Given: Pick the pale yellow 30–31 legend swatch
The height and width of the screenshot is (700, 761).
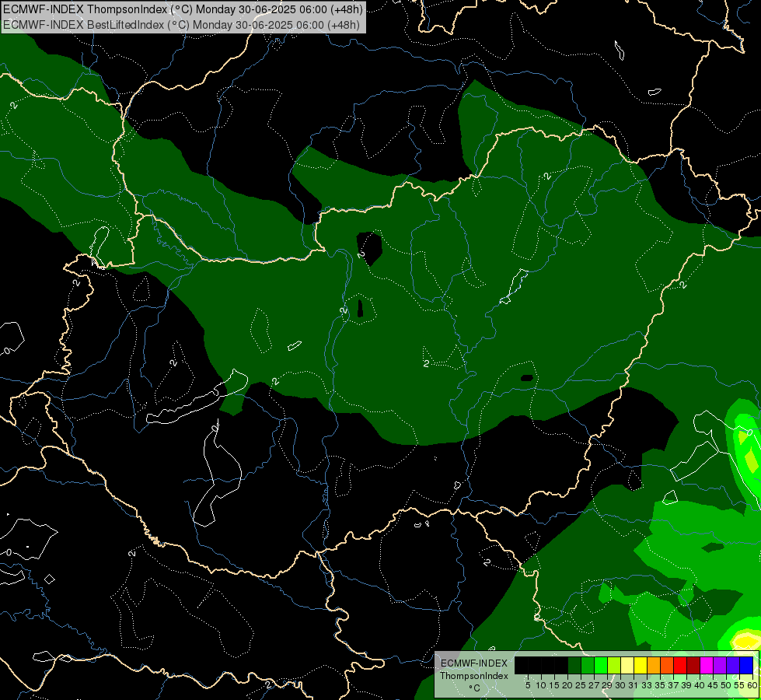Looking at the screenshot, I should coord(627,665).
